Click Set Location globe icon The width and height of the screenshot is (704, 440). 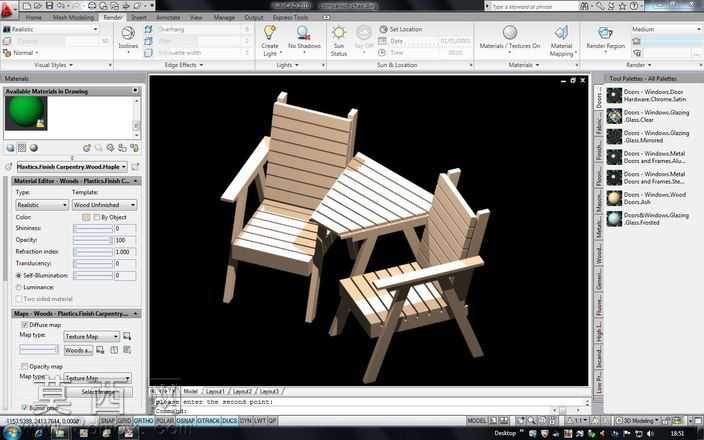(383, 29)
